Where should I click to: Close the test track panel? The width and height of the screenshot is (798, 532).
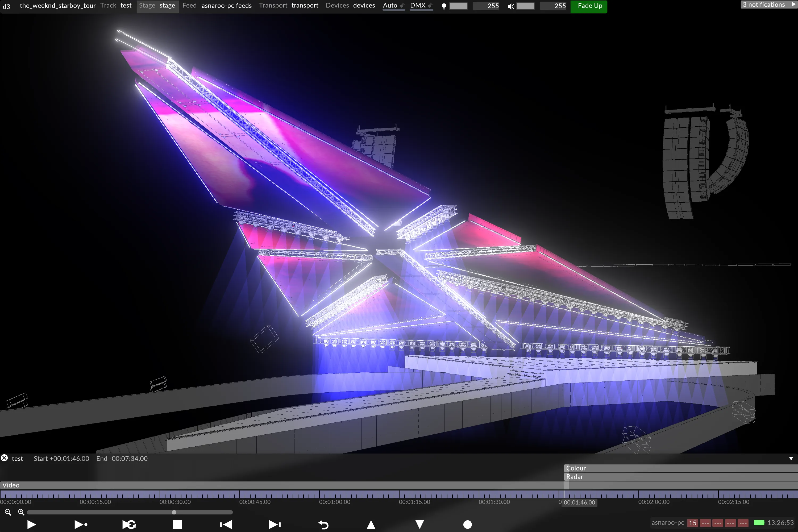[5, 458]
